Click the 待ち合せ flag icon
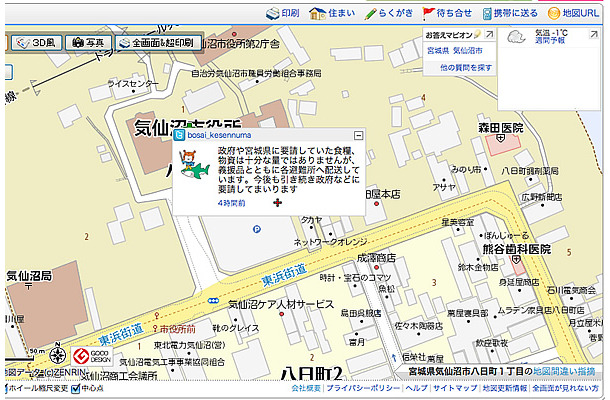 tap(428, 14)
